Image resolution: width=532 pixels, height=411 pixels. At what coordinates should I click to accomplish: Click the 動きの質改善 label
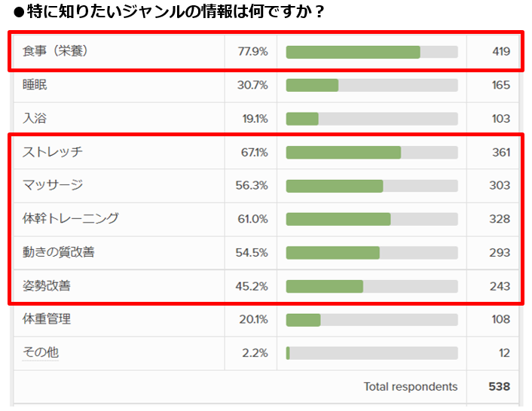pos(59,252)
